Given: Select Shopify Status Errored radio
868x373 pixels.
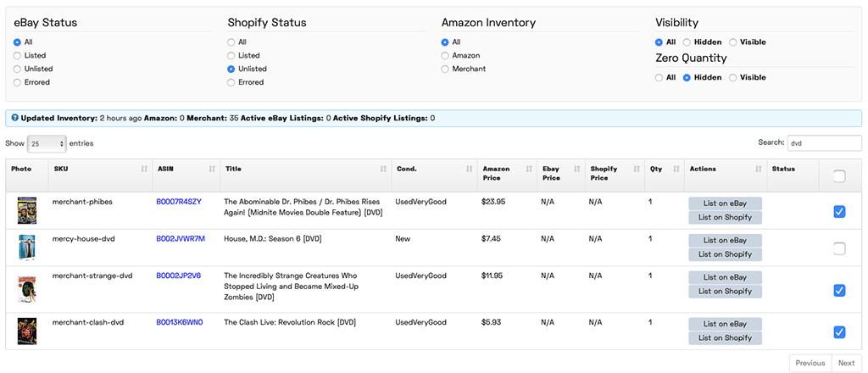Looking at the screenshot, I should click(x=231, y=82).
